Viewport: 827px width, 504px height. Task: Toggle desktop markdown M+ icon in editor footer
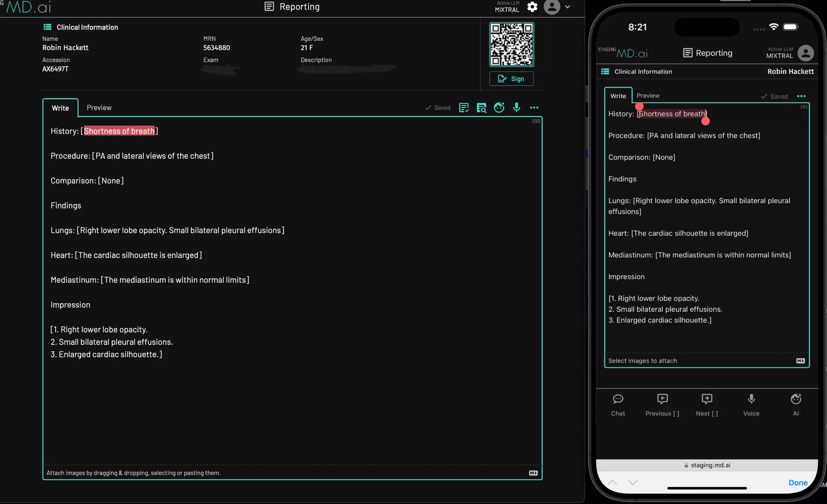click(533, 473)
